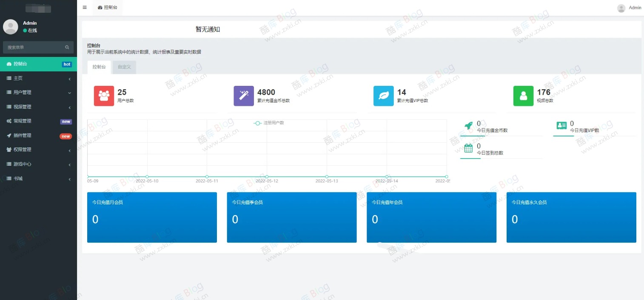Click the blue leaf 累计充值VIP总数 icon
This screenshot has height=300, width=644.
[383, 96]
